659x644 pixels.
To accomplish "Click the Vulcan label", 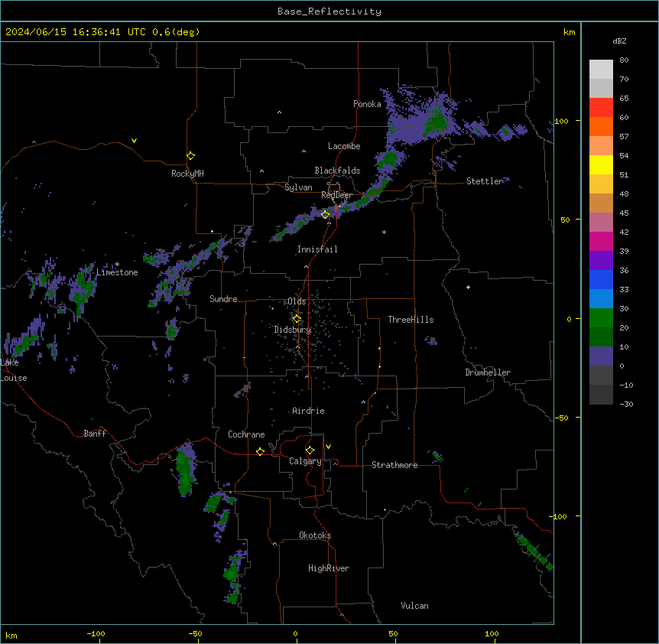I will (x=415, y=606).
